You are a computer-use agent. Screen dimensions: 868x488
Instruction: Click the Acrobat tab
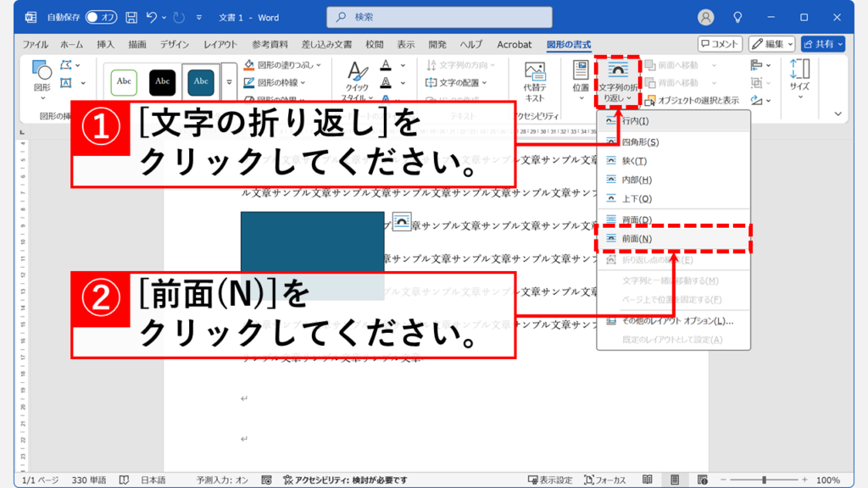(x=514, y=44)
